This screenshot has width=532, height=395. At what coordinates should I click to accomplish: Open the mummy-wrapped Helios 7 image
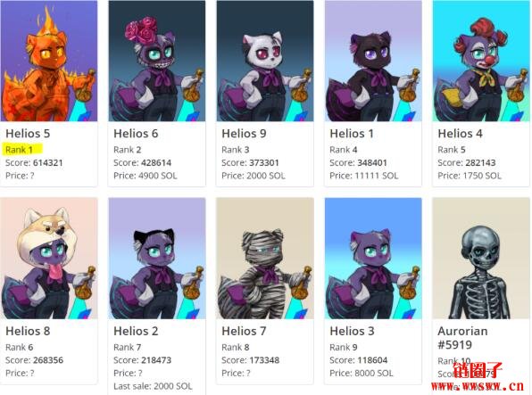click(x=265, y=259)
